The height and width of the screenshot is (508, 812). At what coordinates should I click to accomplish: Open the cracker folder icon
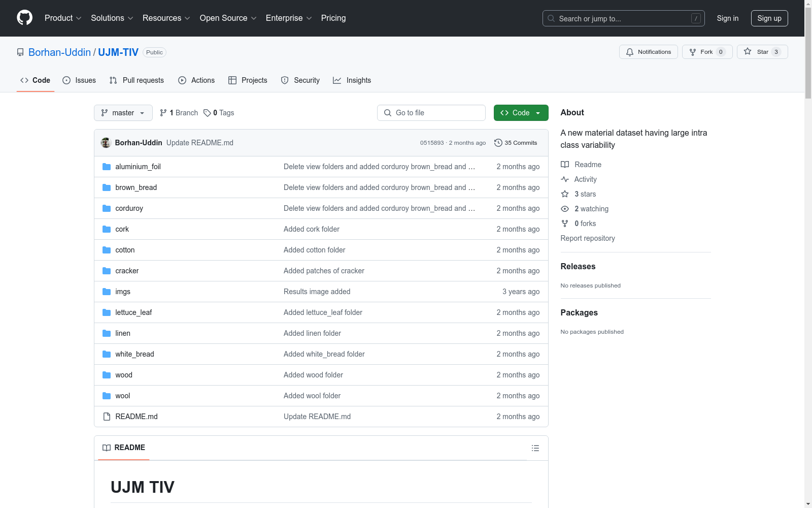(x=107, y=271)
